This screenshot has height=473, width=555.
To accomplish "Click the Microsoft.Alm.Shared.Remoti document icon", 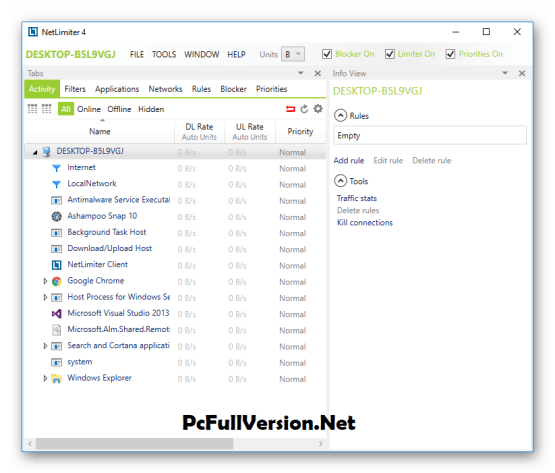I will pyautogui.click(x=56, y=330).
